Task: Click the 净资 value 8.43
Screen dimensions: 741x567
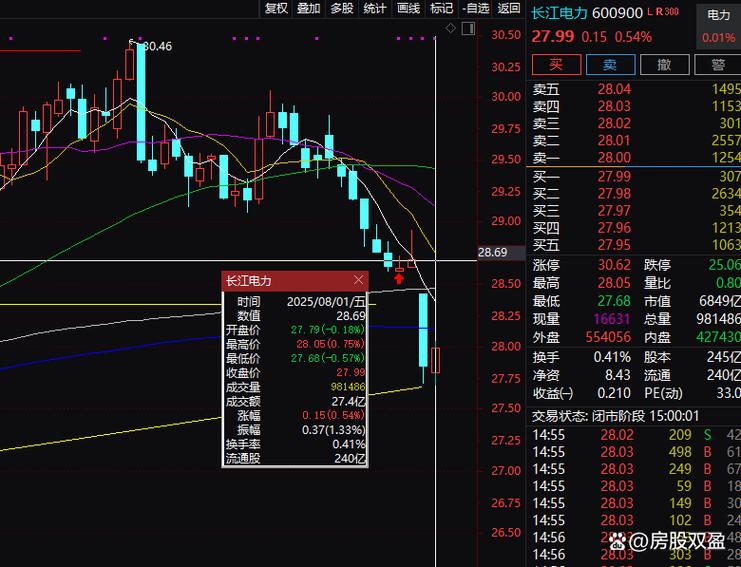Action: click(618, 375)
